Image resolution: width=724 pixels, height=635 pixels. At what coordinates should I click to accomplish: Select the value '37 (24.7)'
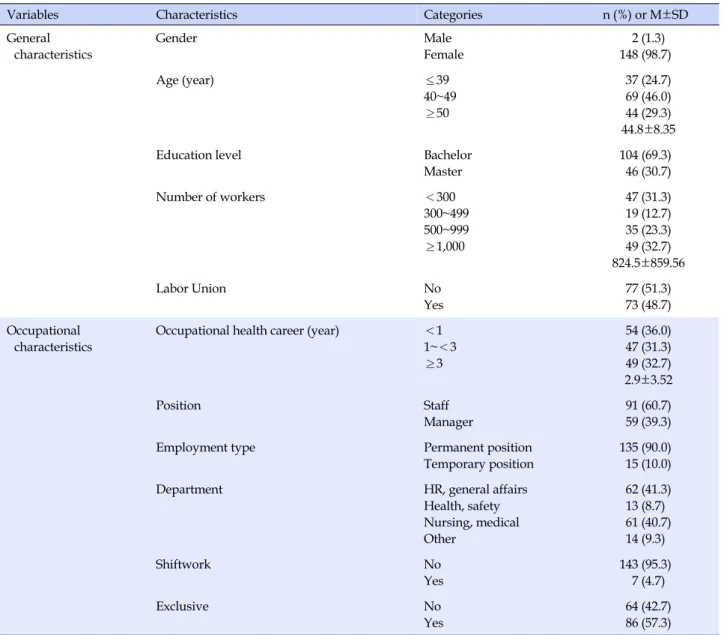(648, 80)
